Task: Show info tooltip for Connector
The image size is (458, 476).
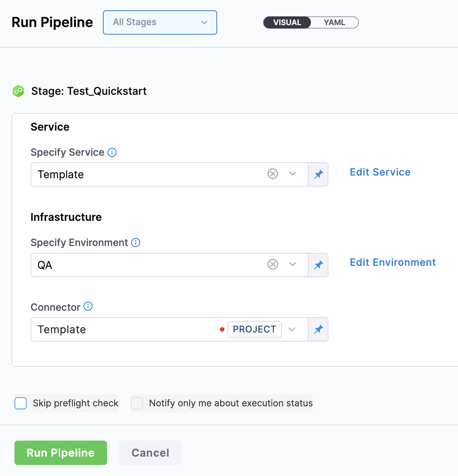Action: (x=88, y=307)
